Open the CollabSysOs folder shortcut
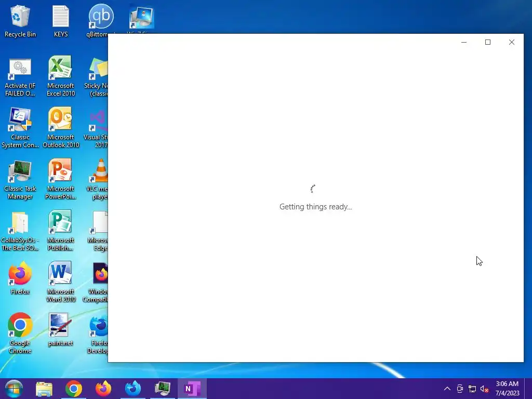 [x=20, y=232]
